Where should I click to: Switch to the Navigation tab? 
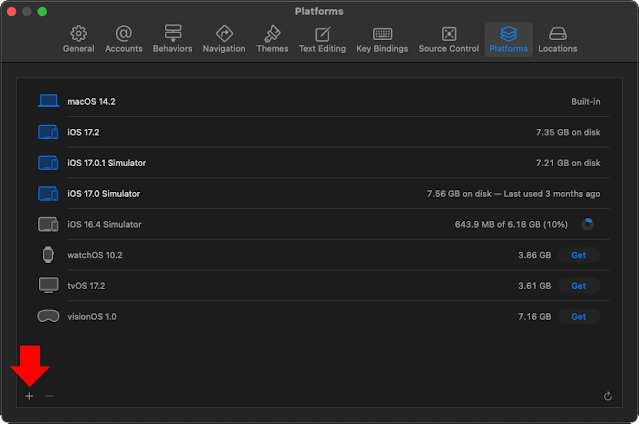224,40
